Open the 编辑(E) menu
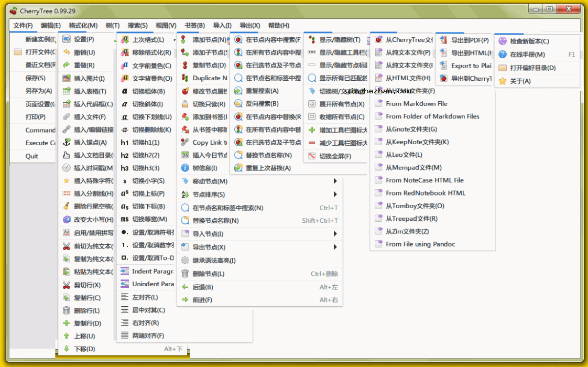This screenshot has width=588, height=367. (51, 26)
